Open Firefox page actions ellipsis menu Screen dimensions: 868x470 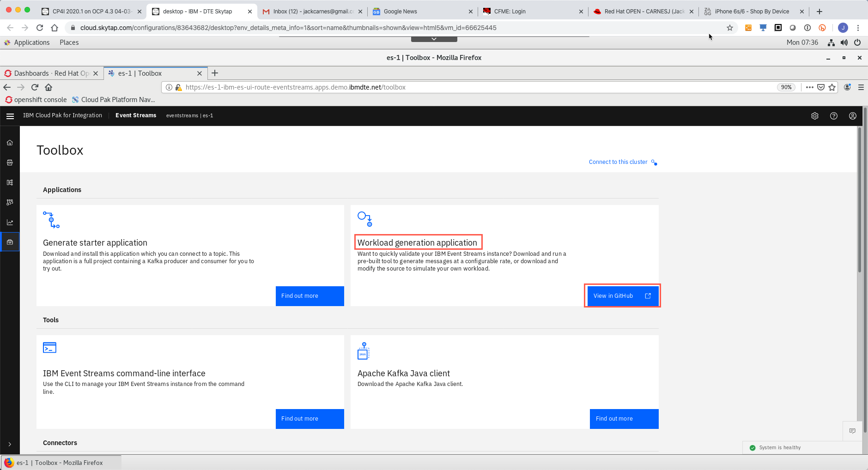click(809, 87)
